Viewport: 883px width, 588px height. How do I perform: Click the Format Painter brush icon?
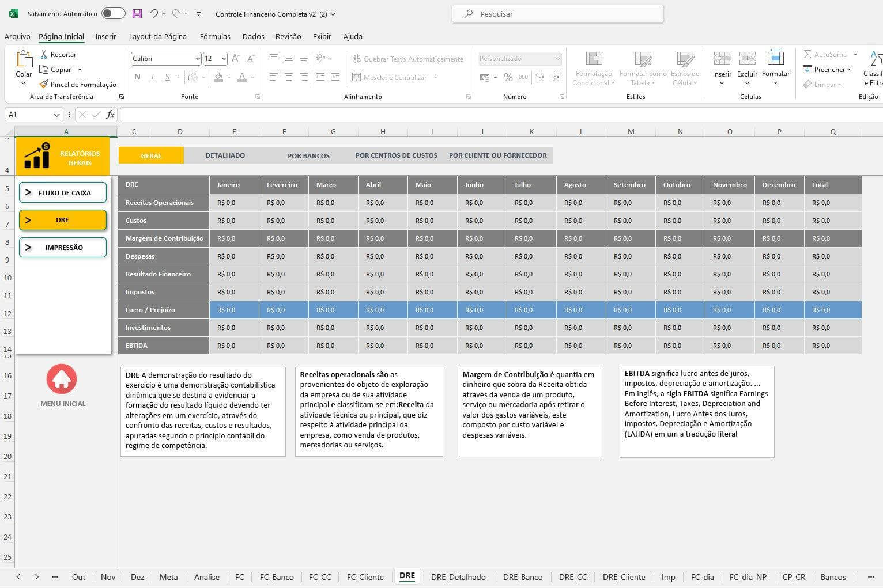click(x=44, y=84)
